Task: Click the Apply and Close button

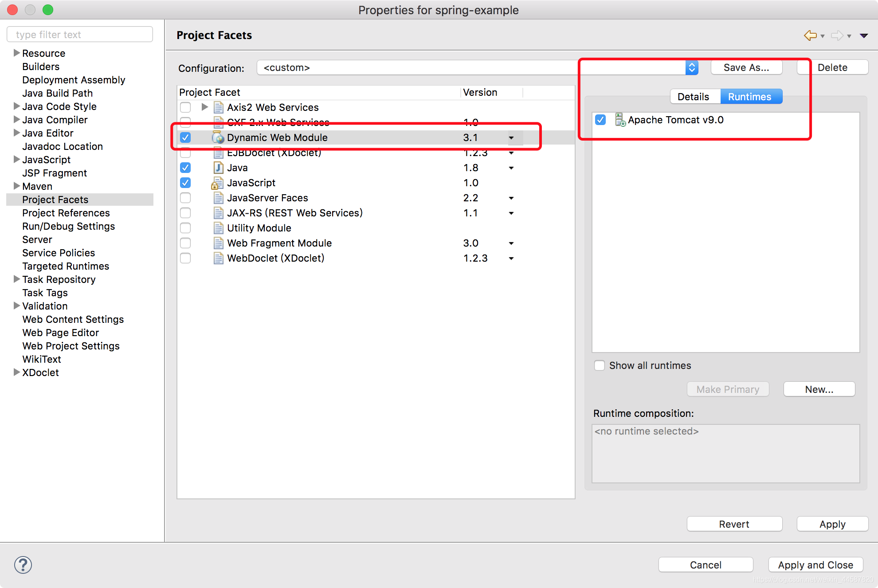Action: click(815, 565)
